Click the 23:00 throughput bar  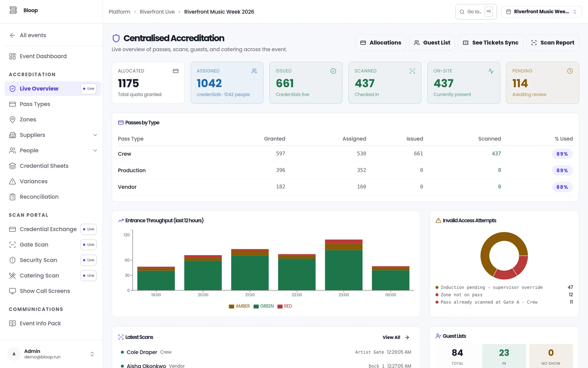[344, 265]
